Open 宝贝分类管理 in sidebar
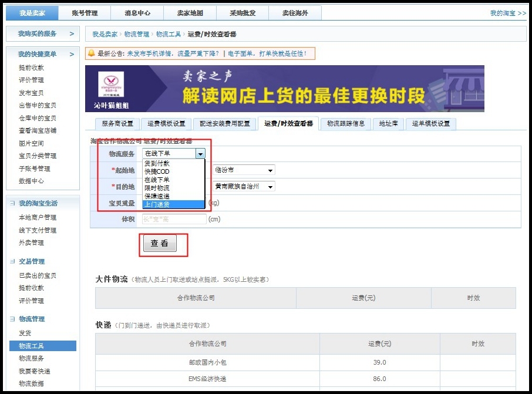This screenshot has height=394, width=532. pyautogui.click(x=38, y=156)
